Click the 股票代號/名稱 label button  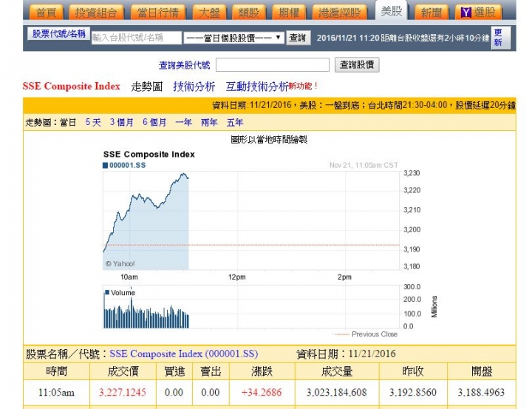(58, 33)
